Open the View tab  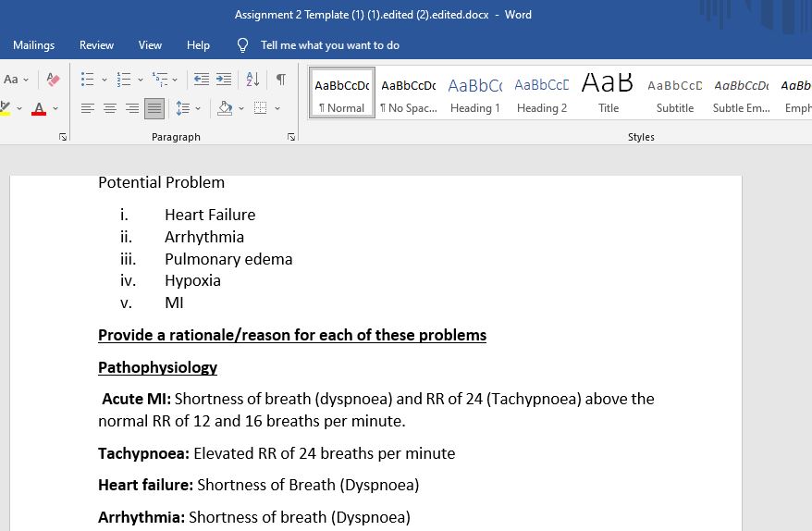click(150, 45)
